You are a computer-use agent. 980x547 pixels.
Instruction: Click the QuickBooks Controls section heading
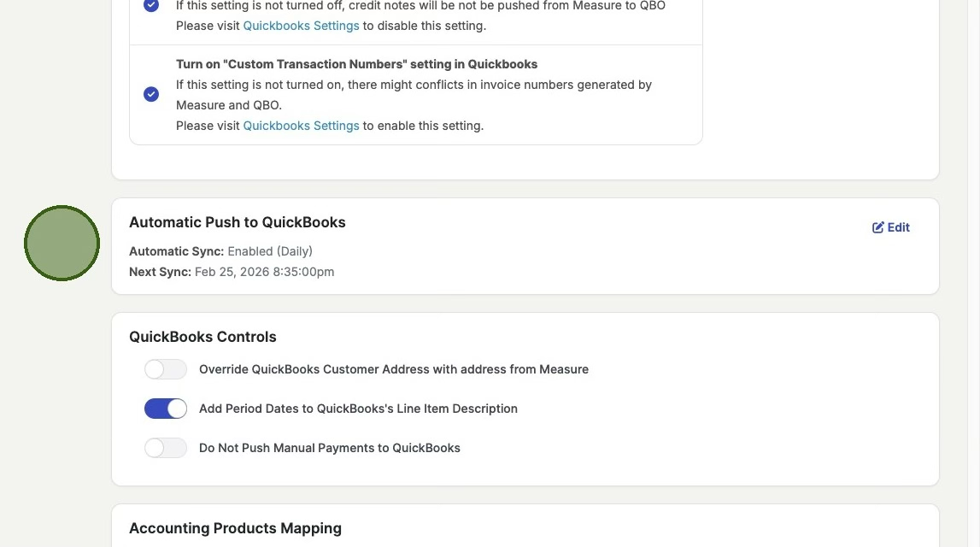point(202,337)
